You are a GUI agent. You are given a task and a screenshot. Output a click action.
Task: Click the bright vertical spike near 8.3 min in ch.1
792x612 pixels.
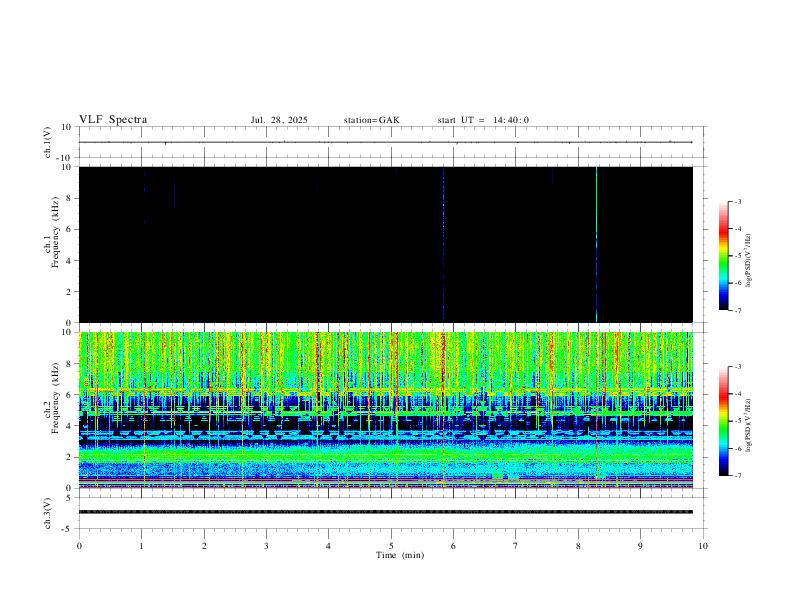pyautogui.click(x=597, y=244)
